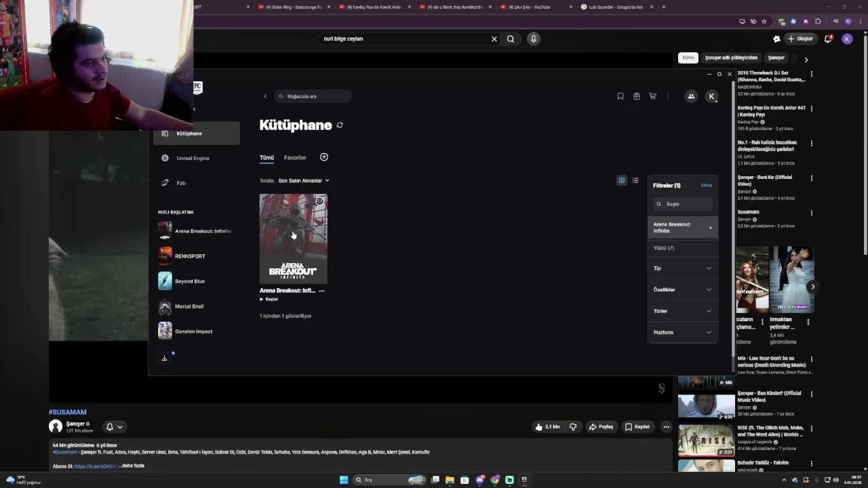The width and height of the screenshot is (868, 488).
Task: Click the YouTube Oluştur button
Action: [x=800, y=39]
